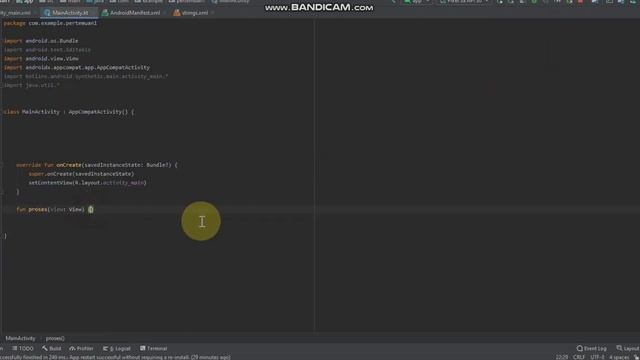Click the import java.util.* line

tap(31, 85)
